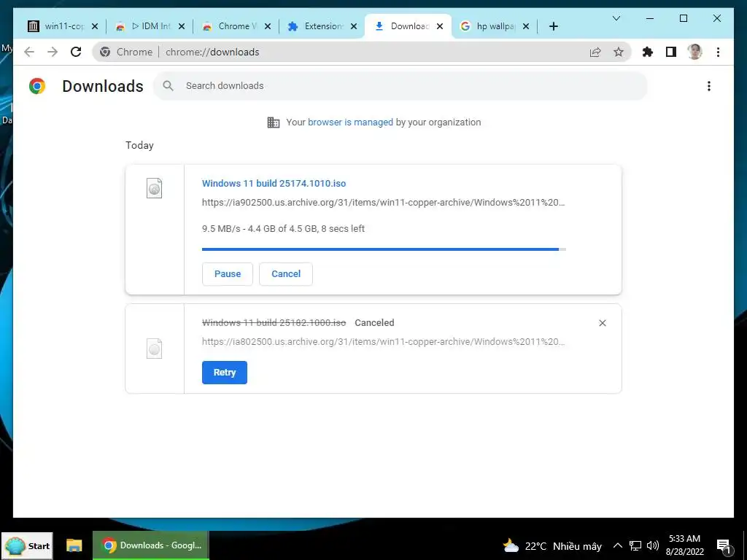The image size is (747, 560).
Task: Toggle the side panel icon
Action: [671, 52]
